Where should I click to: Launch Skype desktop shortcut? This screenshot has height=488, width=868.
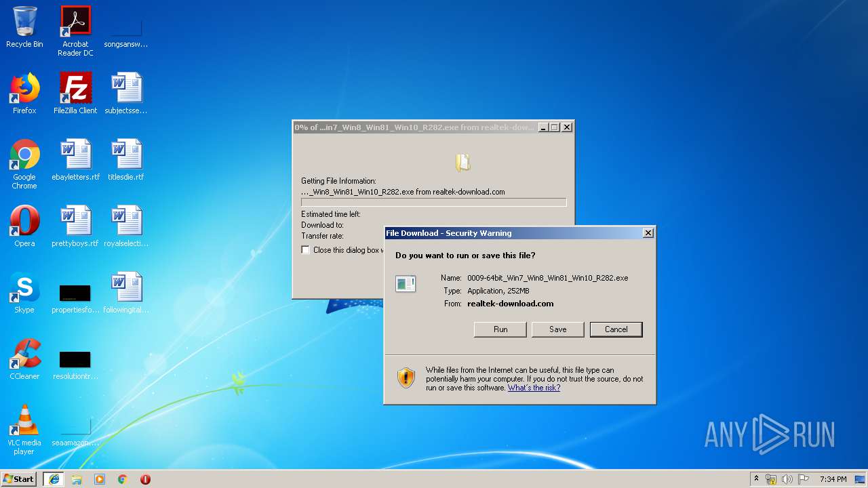24,293
